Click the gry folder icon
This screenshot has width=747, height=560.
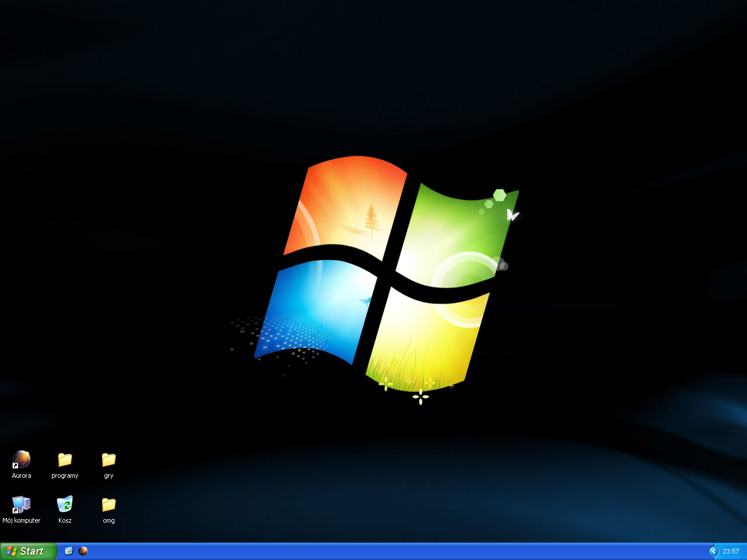109,460
